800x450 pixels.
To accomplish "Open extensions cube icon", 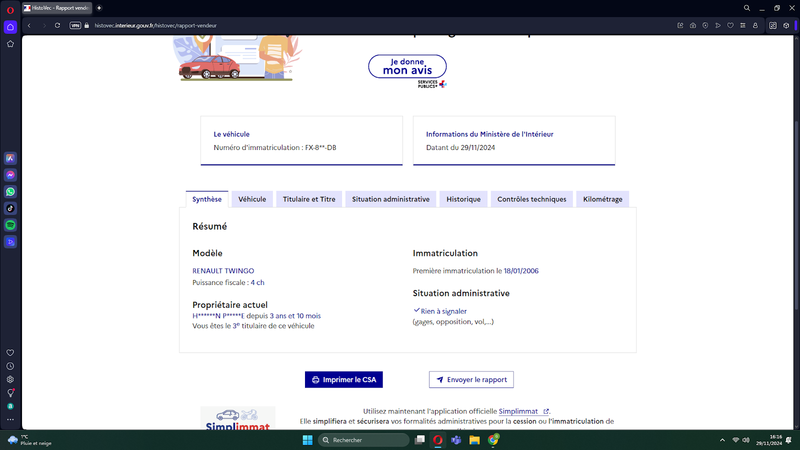I will pyautogui.click(x=786, y=26).
